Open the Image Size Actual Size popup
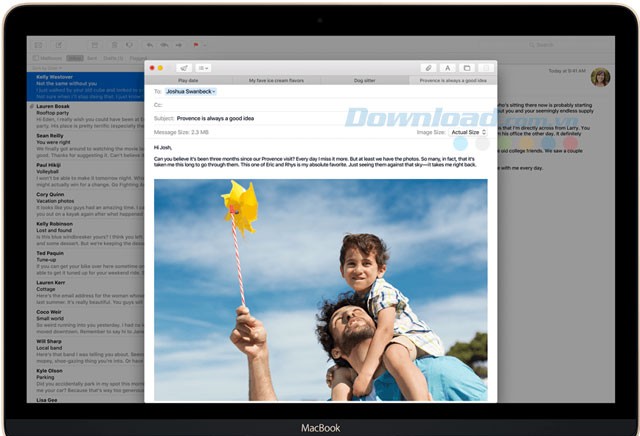The width and height of the screenshot is (640, 436). [x=468, y=132]
